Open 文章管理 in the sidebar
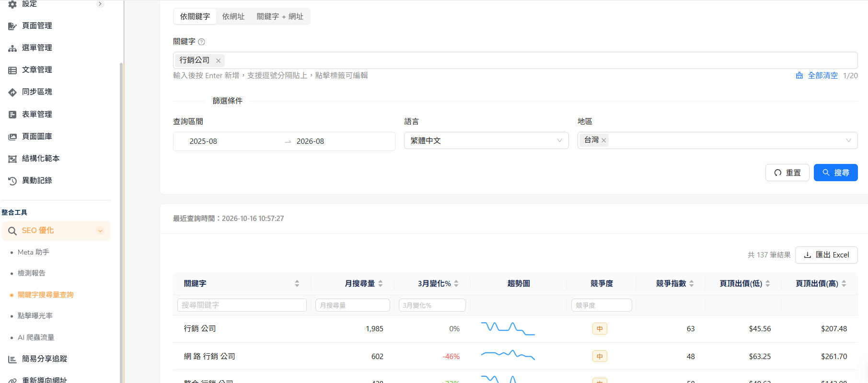868x383 pixels. (x=37, y=70)
